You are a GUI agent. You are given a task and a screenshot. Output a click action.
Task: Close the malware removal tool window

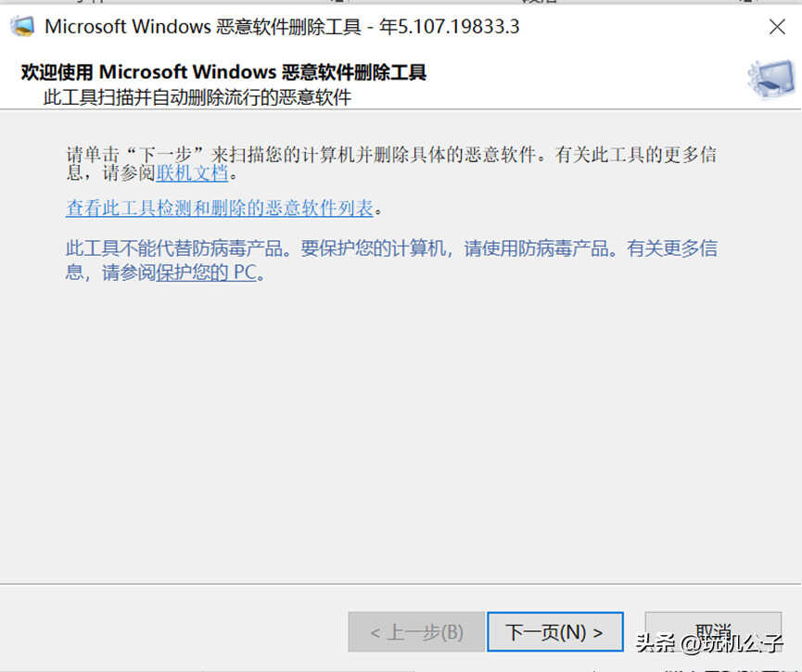coord(777,27)
